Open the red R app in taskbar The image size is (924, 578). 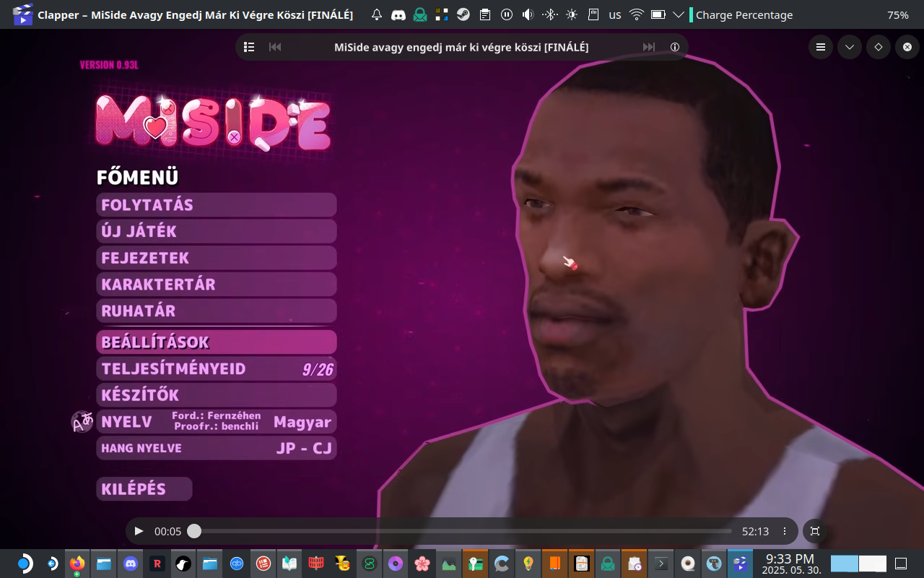(157, 564)
